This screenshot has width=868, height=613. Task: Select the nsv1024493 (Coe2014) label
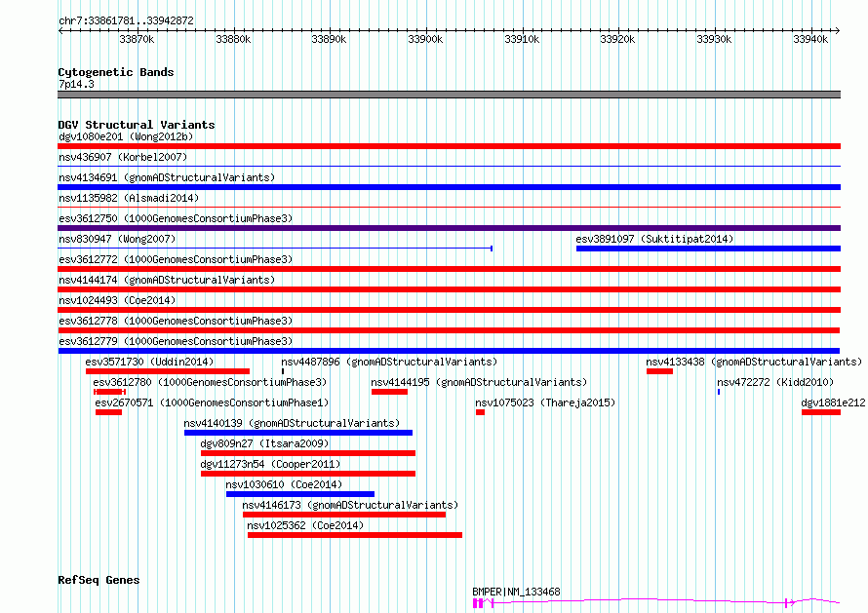(x=117, y=300)
